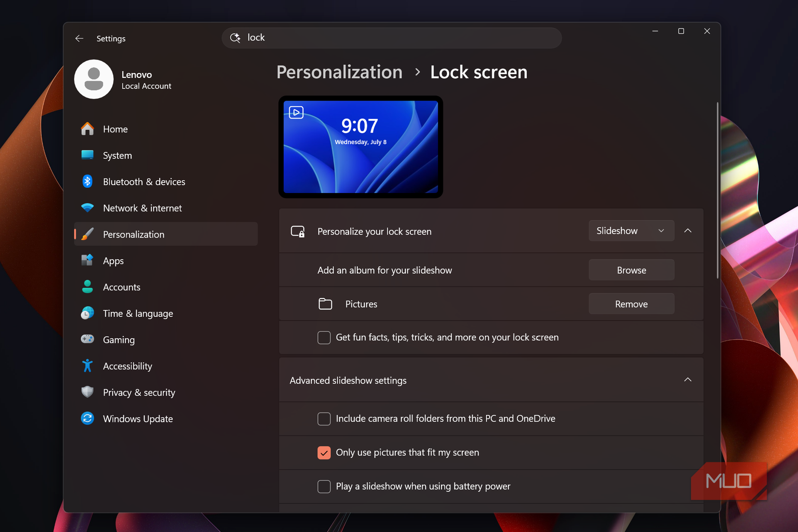This screenshot has height=532, width=798.
Task: Click the System monitor icon
Action: tap(88, 155)
